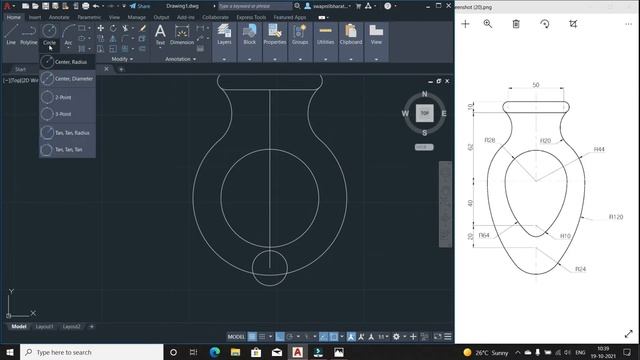
Task: Click Save in quick access toolbar
Action: pos(45,6)
